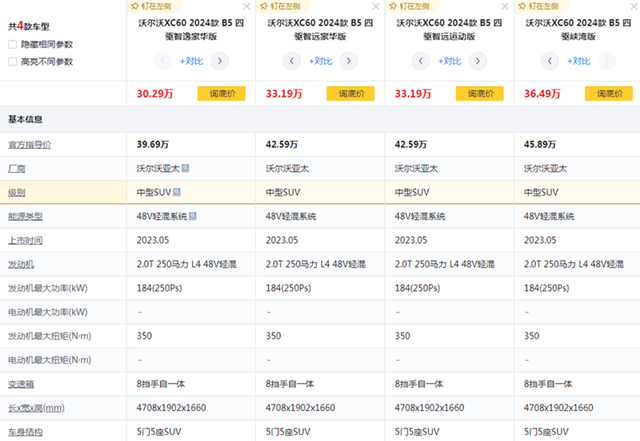This screenshot has width=640, height=441.
Task: Click the 共4款车型 count text
Action: (x=29, y=26)
